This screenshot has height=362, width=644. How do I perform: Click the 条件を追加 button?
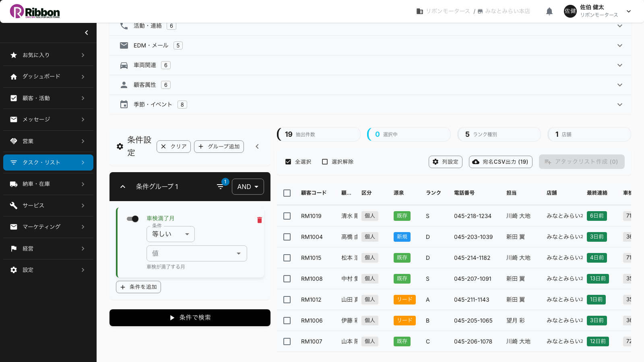click(138, 287)
